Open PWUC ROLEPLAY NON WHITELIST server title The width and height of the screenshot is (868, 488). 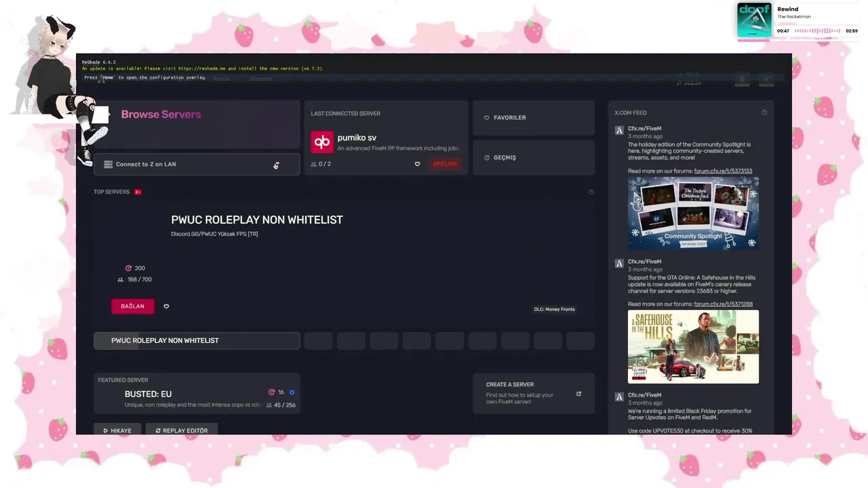tap(257, 220)
